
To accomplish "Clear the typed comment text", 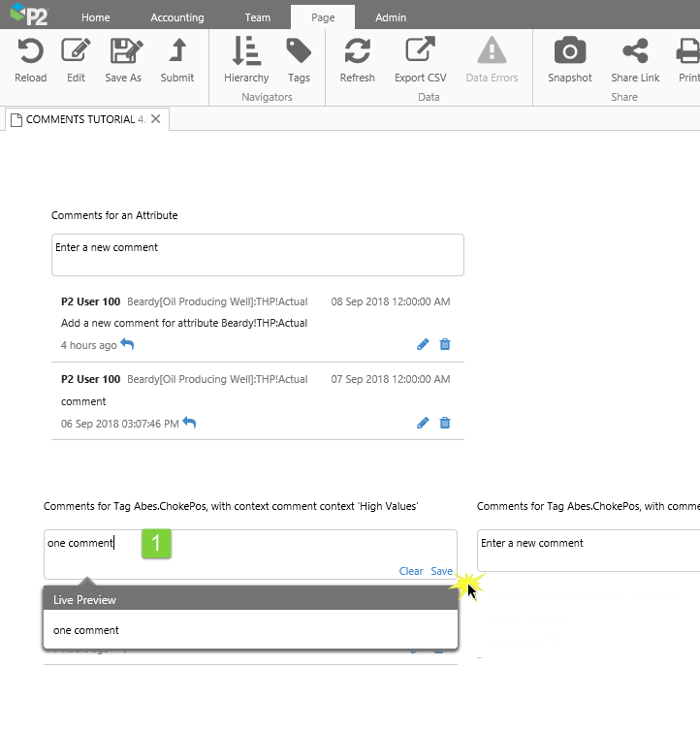I will pyautogui.click(x=411, y=571).
